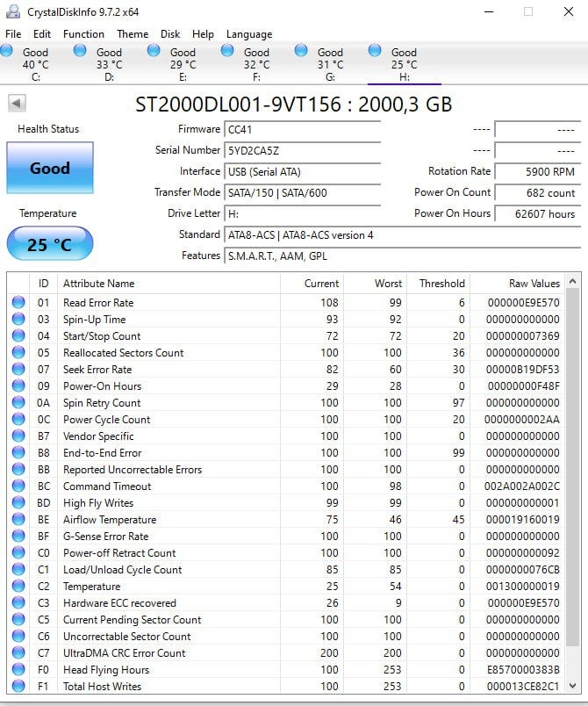The width and height of the screenshot is (588, 706).
Task: Click the Current column header
Action: pyautogui.click(x=312, y=284)
